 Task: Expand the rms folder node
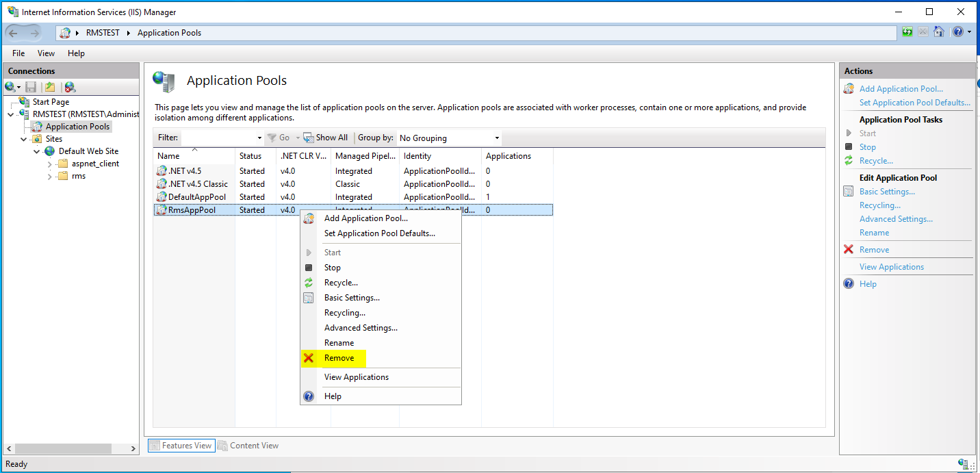50,176
